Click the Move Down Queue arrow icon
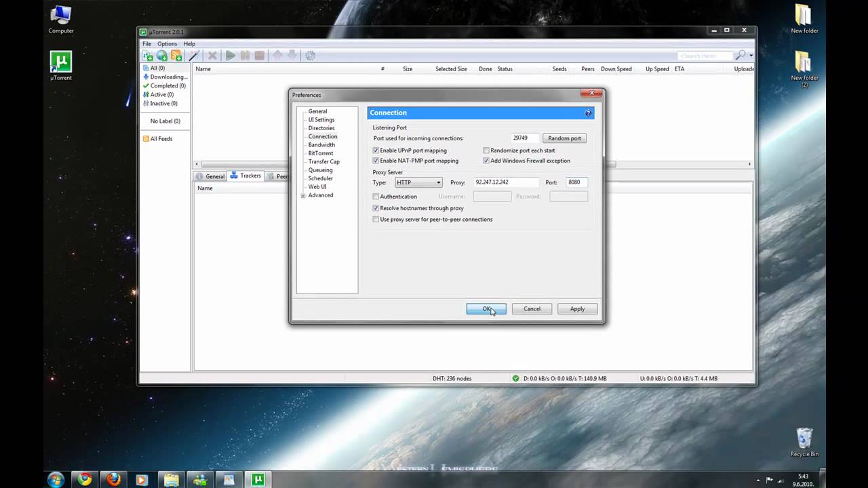This screenshot has width=868, height=488. point(292,56)
